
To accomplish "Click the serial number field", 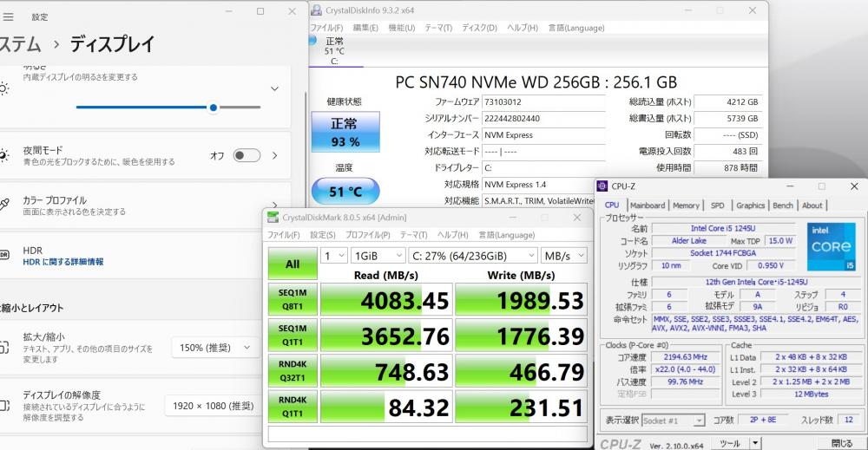I will (543, 118).
